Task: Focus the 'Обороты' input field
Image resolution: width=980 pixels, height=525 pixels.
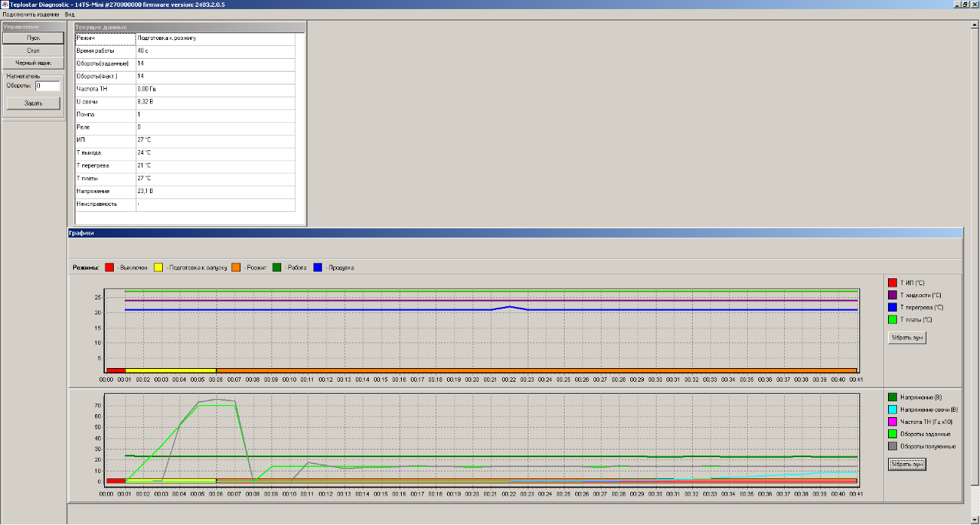Action: pos(47,86)
